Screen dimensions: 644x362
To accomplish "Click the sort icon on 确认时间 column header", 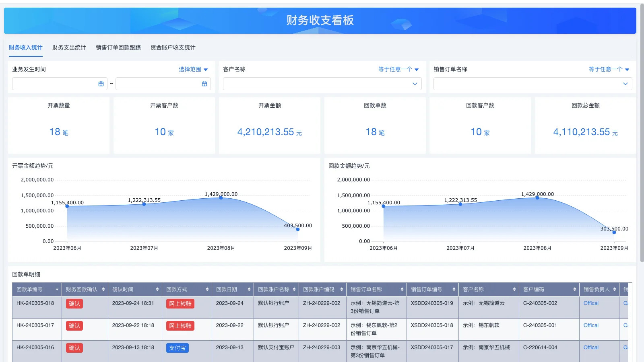I will pyautogui.click(x=158, y=289).
